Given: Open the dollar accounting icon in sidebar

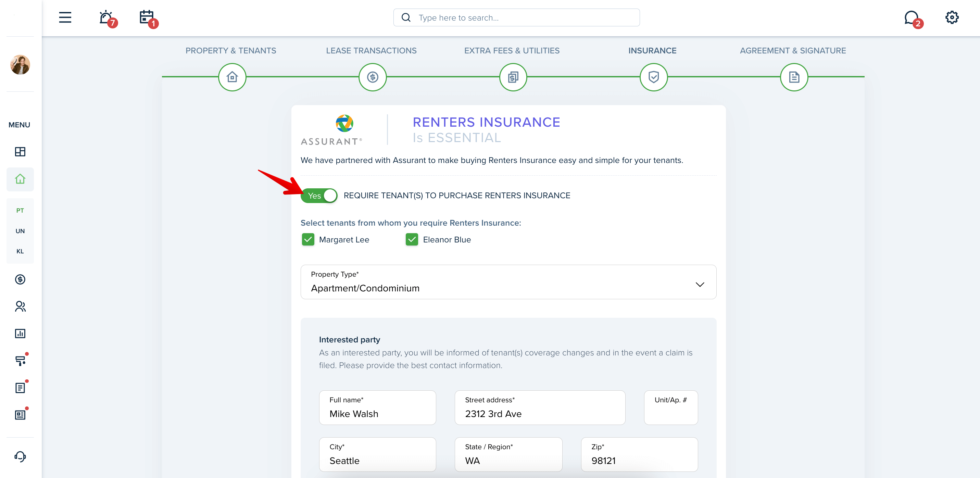Looking at the screenshot, I should (20, 279).
